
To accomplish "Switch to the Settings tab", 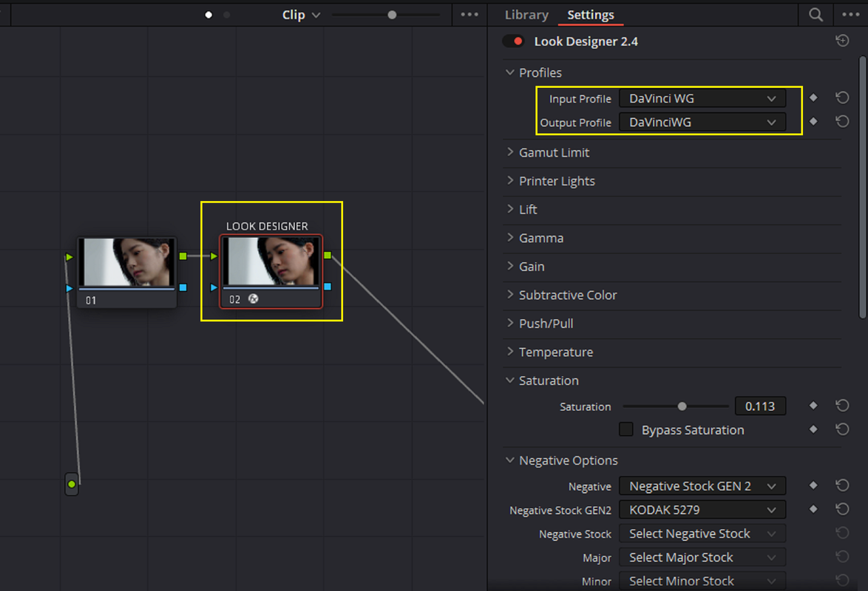I will [591, 15].
